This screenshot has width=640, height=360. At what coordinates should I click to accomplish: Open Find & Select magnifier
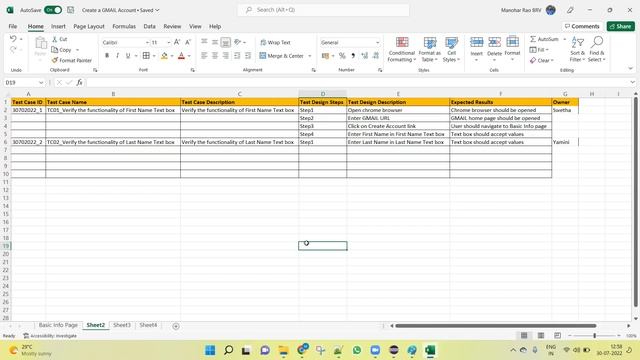pos(596,49)
